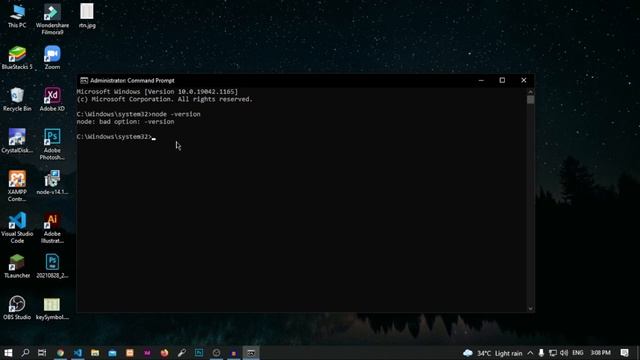Maximize the Command Prompt window

(502, 80)
